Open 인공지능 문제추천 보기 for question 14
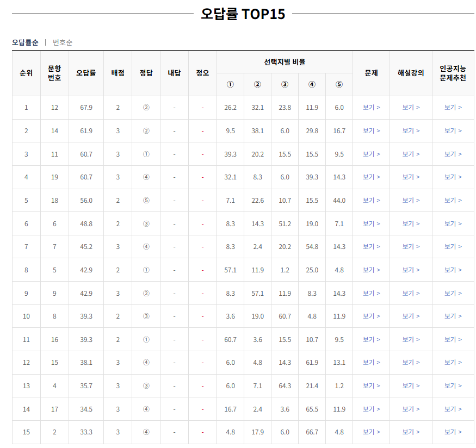 (453, 130)
